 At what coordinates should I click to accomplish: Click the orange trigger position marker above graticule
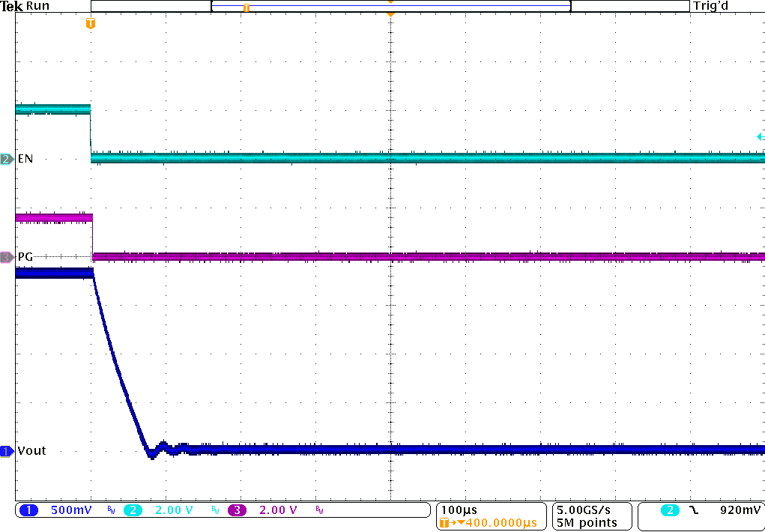click(91, 23)
